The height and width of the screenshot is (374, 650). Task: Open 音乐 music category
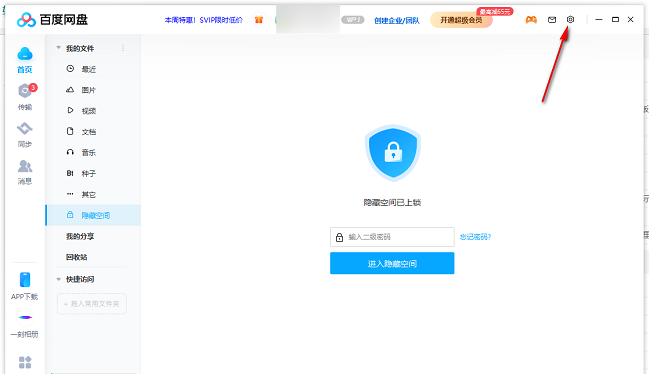click(93, 153)
